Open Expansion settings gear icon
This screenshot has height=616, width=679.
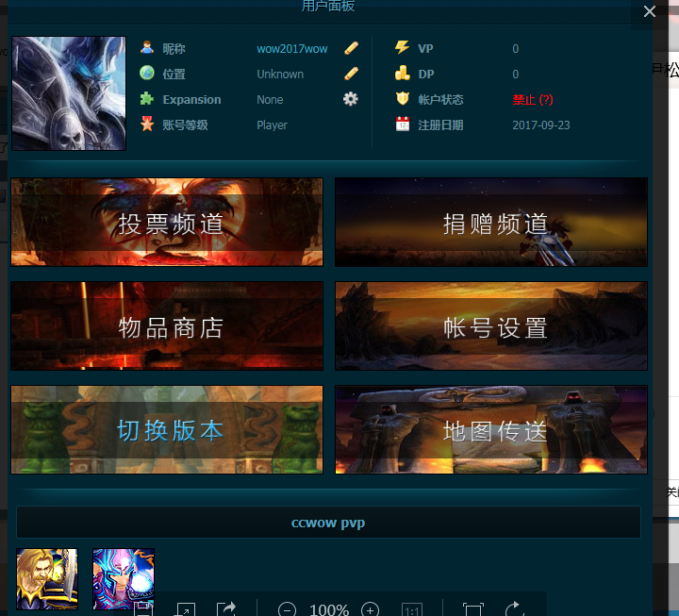coord(351,99)
